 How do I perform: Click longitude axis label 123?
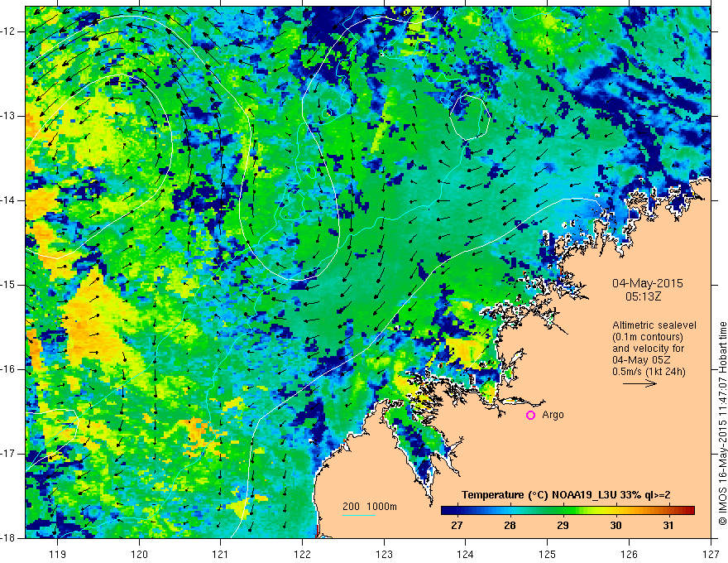coord(384,554)
